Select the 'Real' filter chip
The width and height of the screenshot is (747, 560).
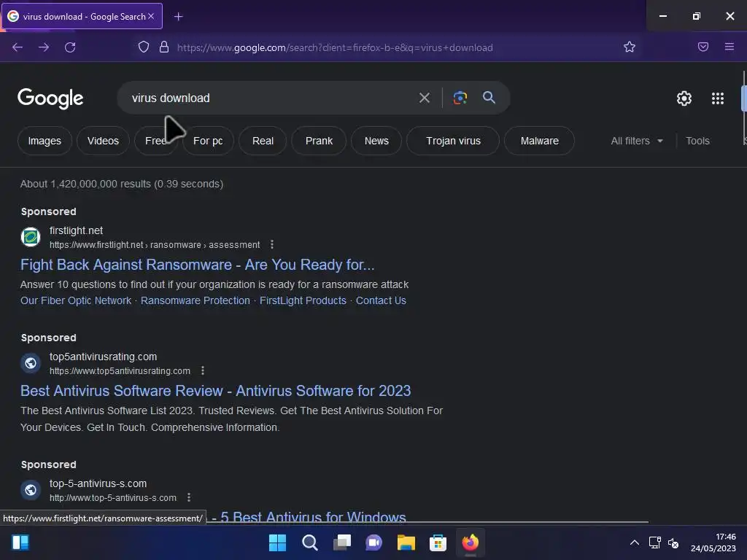click(x=263, y=141)
